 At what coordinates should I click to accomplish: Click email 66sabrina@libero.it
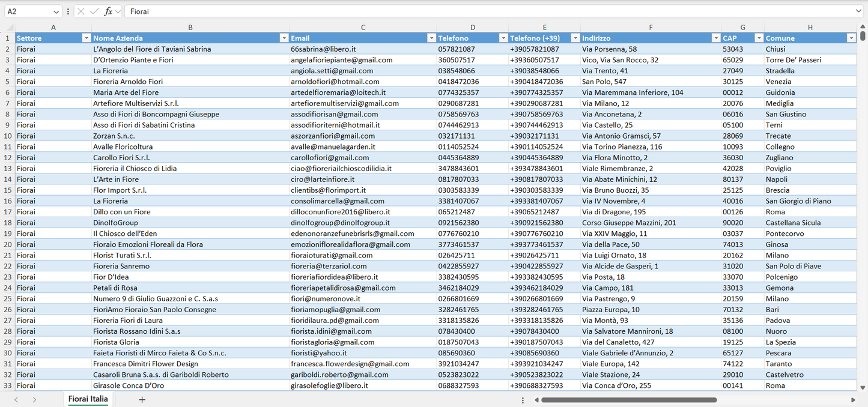[x=363, y=49]
